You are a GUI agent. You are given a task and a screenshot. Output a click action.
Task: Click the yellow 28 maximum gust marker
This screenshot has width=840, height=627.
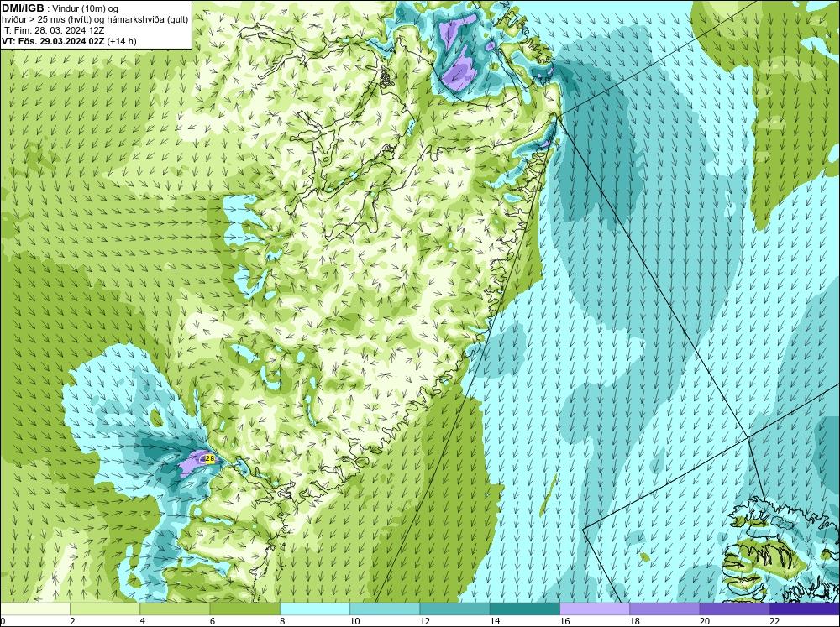coord(210,459)
